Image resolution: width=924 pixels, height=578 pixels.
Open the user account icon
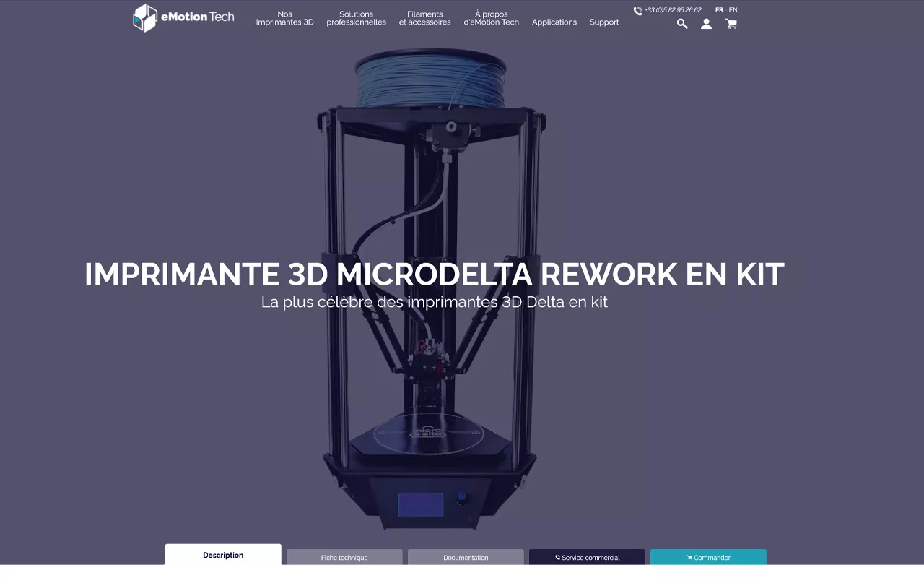click(707, 24)
